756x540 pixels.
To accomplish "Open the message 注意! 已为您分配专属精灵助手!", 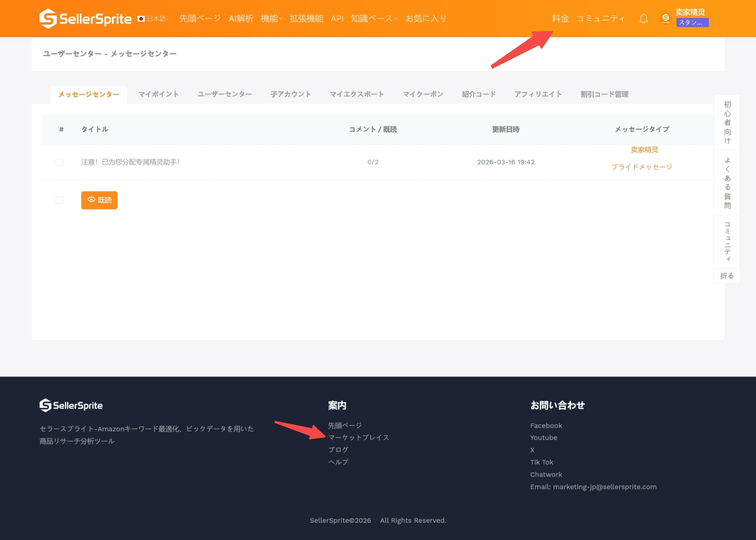I will (131, 162).
